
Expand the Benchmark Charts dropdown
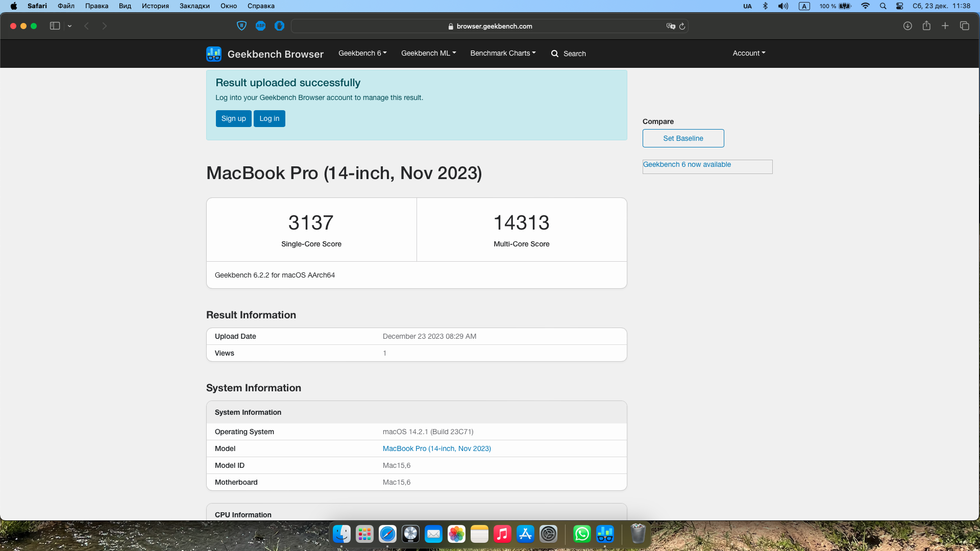tap(503, 53)
